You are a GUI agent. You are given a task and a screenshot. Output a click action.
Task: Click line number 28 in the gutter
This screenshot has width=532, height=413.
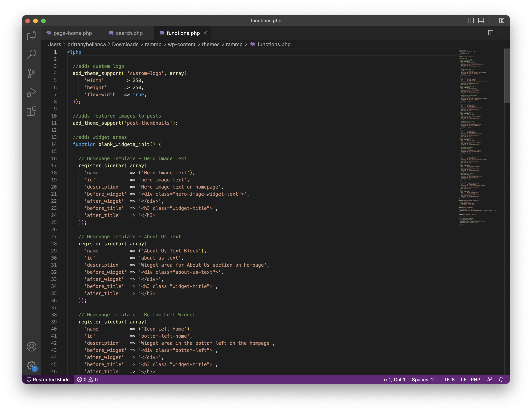point(54,244)
